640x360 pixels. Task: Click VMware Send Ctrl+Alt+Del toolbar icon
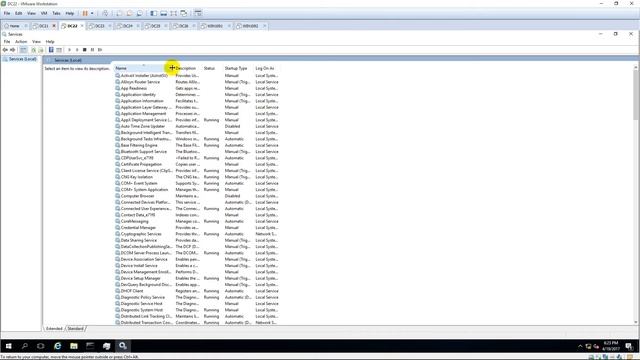[x=105, y=13]
